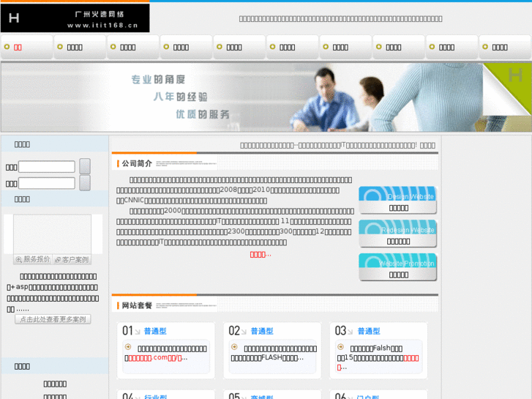
Task: Click the link icon beside 客户案例
Action: [58, 260]
